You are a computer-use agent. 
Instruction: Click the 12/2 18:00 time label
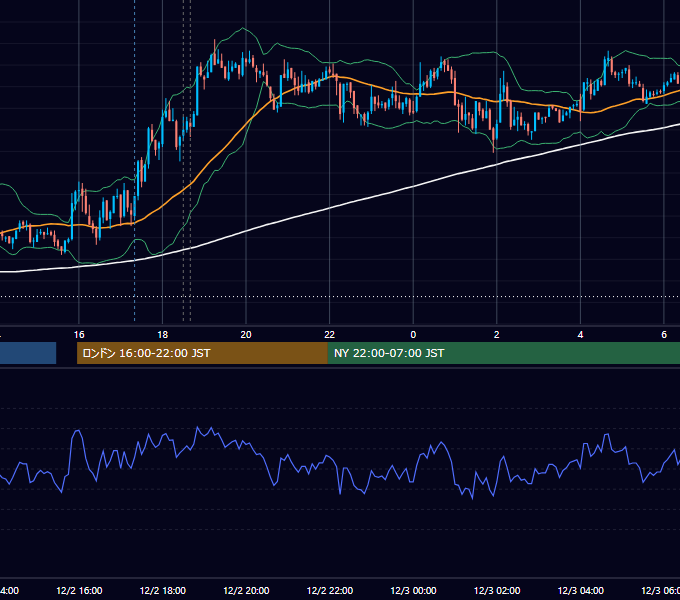coord(163,590)
